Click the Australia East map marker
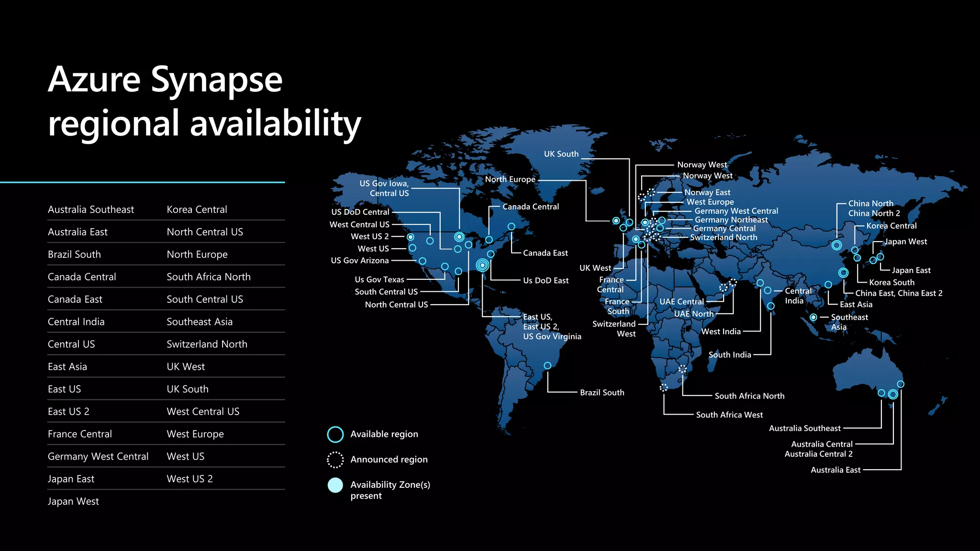Image resolution: width=980 pixels, height=551 pixels. click(x=901, y=384)
